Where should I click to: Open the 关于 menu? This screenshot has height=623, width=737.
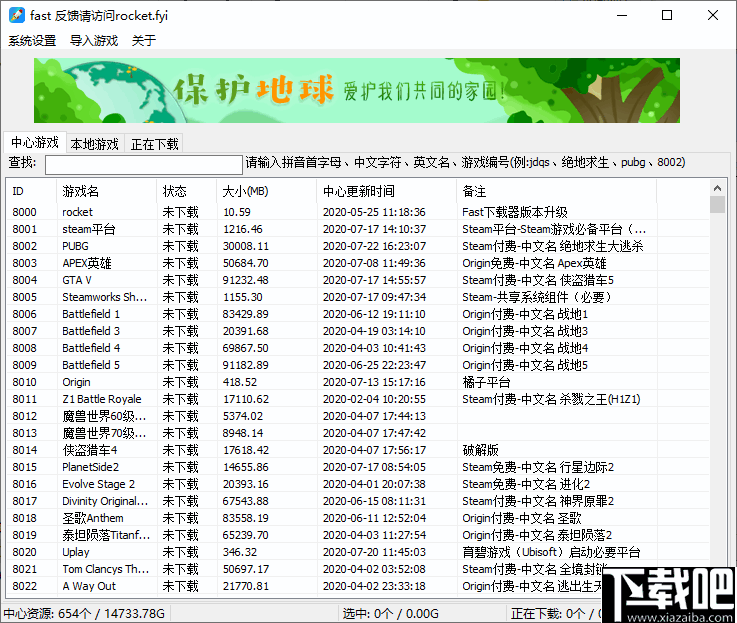(144, 40)
